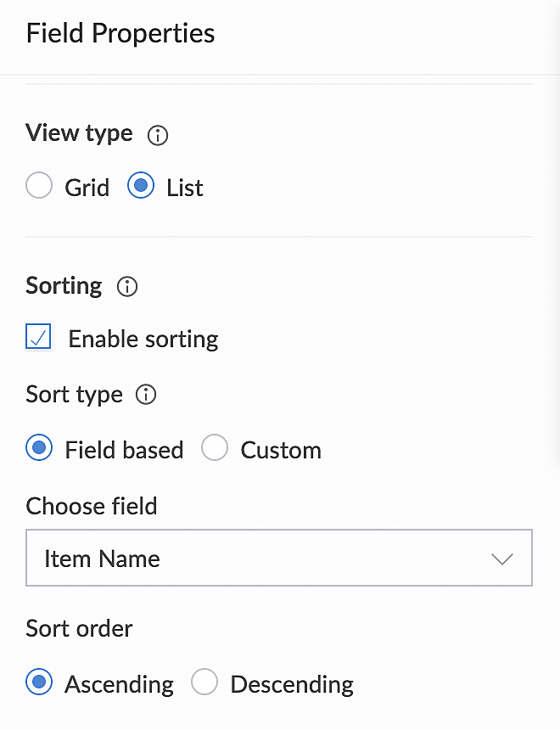The image size is (560, 730).
Task: Open the Choose field combo box
Action: pos(278,559)
